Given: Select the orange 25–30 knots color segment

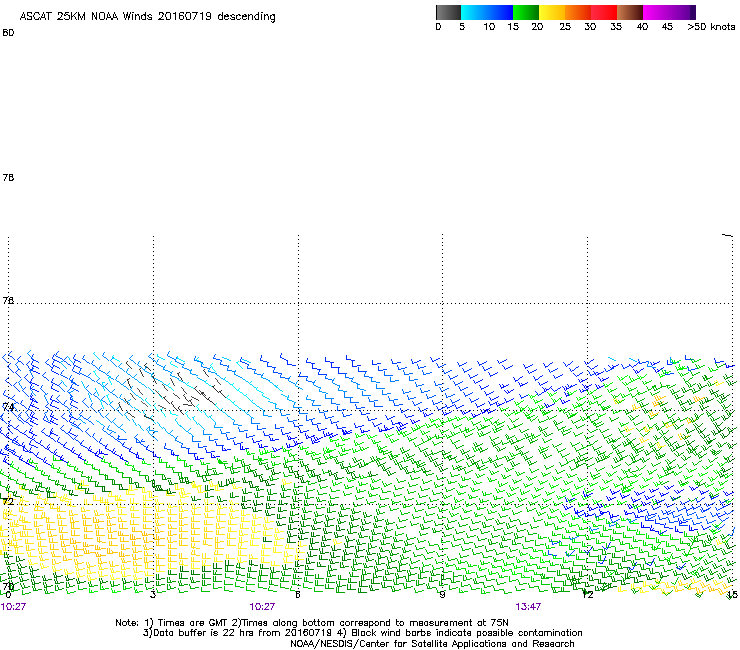Looking at the screenshot, I should click(x=578, y=12).
